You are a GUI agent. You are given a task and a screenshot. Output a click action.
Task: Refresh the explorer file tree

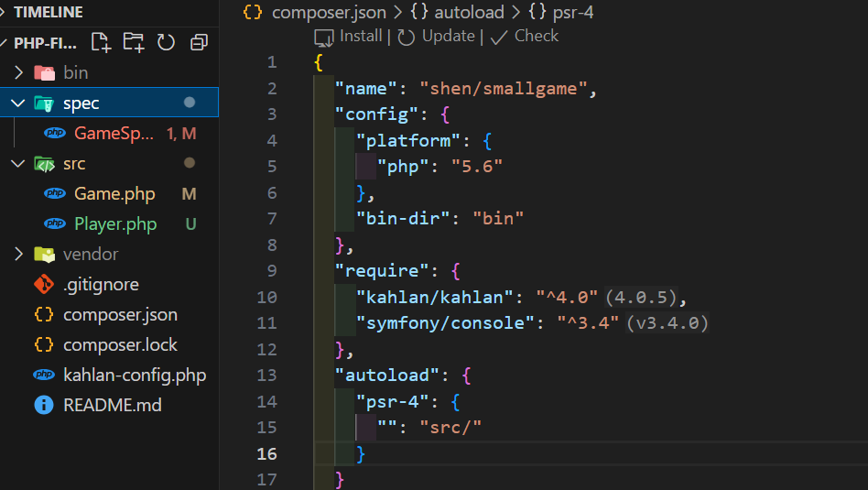[x=166, y=42]
